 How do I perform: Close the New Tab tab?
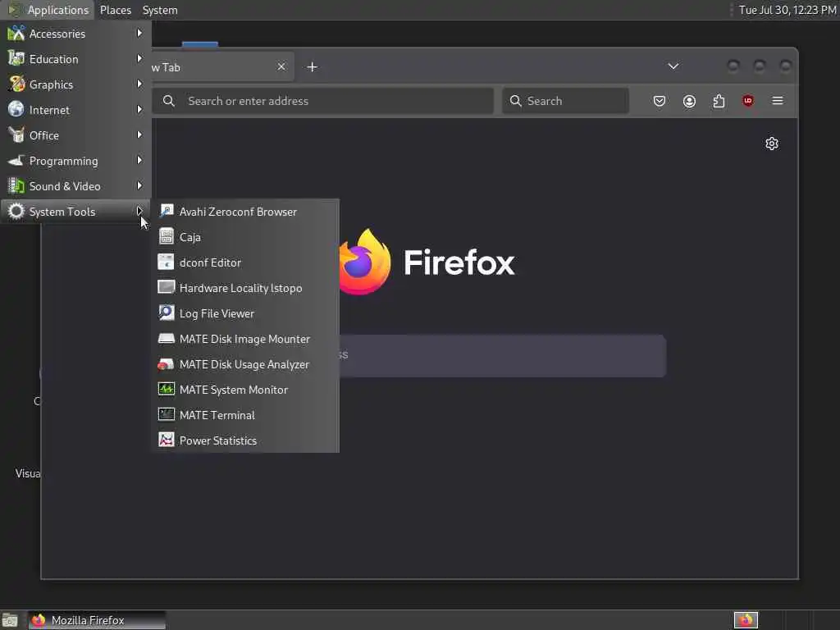pos(281,66)
